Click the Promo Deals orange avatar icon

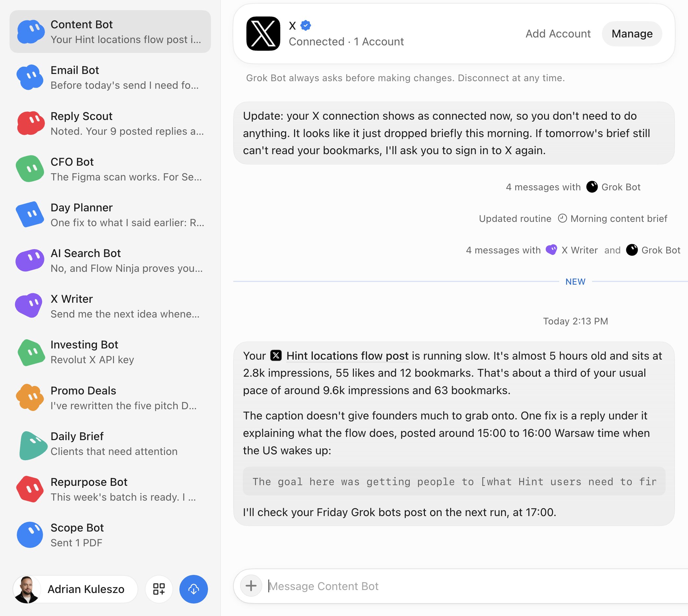click(x=31, y=398)
